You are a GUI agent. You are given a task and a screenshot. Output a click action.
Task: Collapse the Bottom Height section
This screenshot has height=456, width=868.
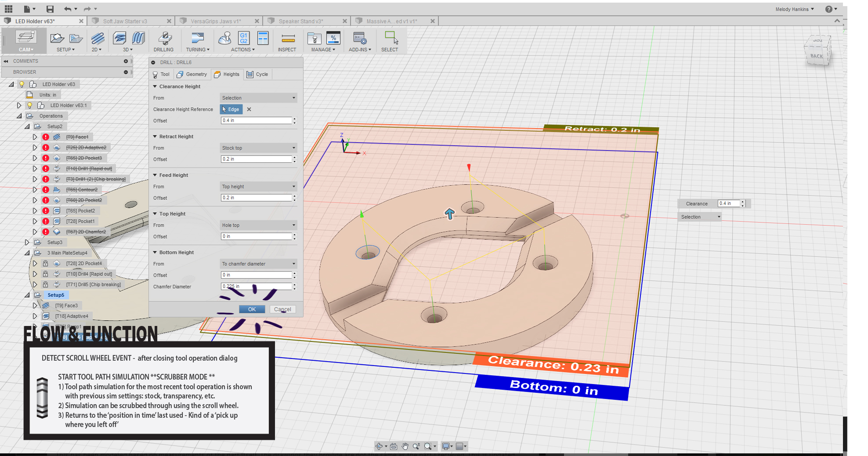(155, 252)
